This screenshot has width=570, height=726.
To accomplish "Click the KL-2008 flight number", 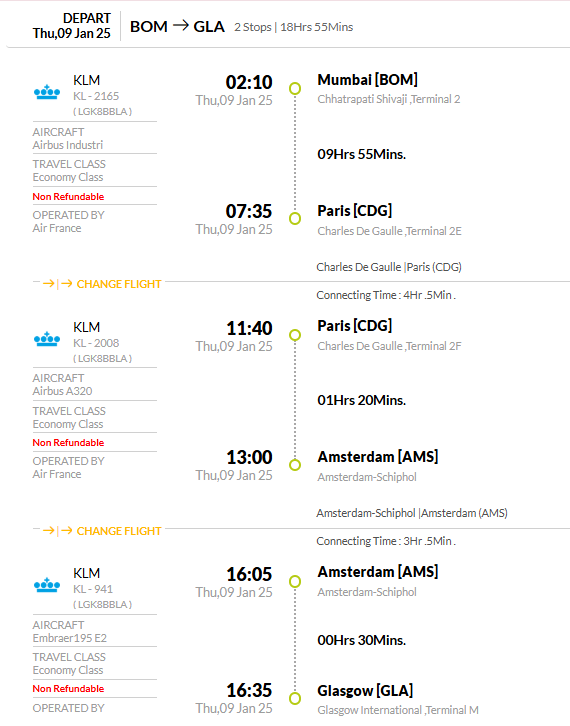I will click(96, 343).
